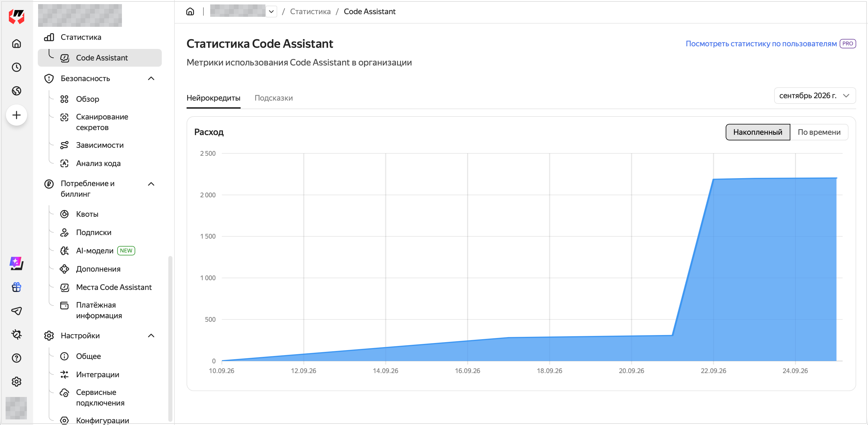Select the Нейрокредиты tab
This screenshot has width=868, height=425.
[x=213, y=98]
